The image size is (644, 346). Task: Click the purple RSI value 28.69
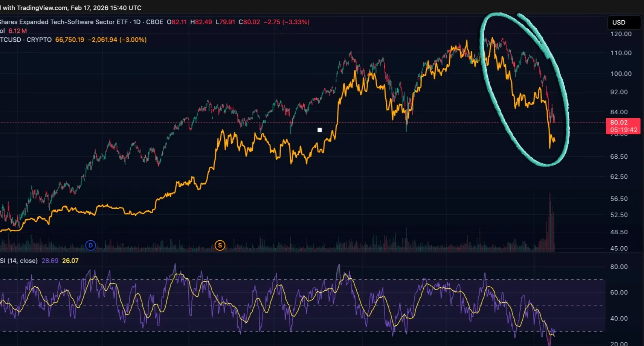50,261
